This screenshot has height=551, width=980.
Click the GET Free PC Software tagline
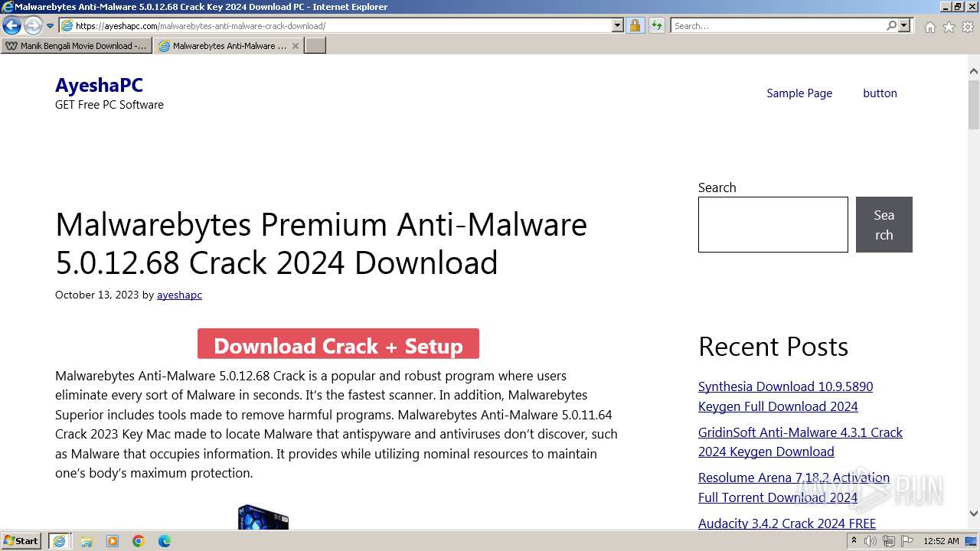109,105
